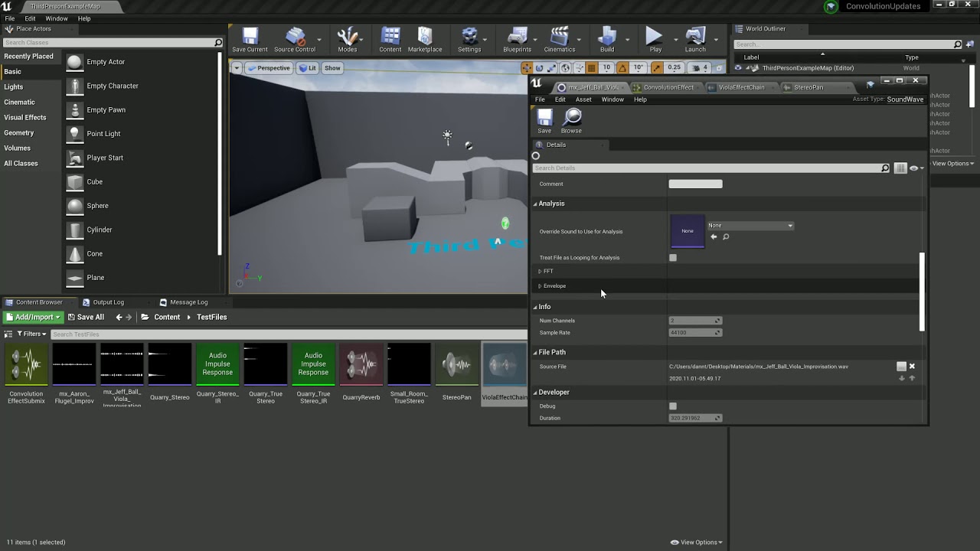Click the Launch toolbar icon
Viewport: 980px width, 551px height.
coord(695,40)
